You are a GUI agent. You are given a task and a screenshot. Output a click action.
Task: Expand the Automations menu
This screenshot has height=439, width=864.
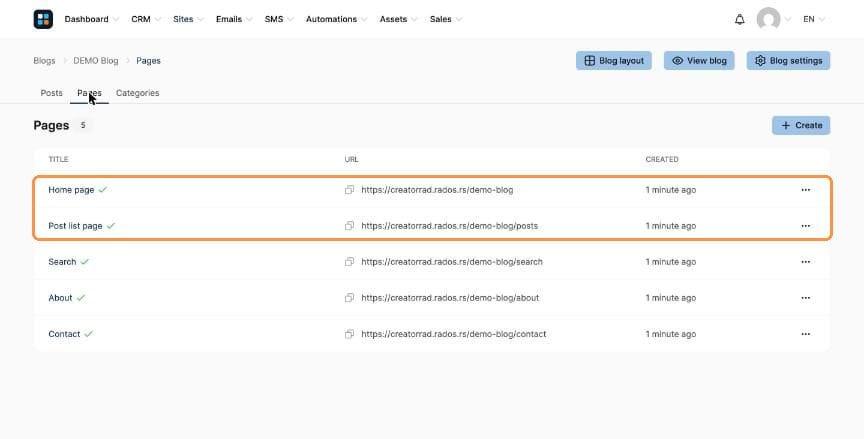pyautogui.click(x=337, y=19)
